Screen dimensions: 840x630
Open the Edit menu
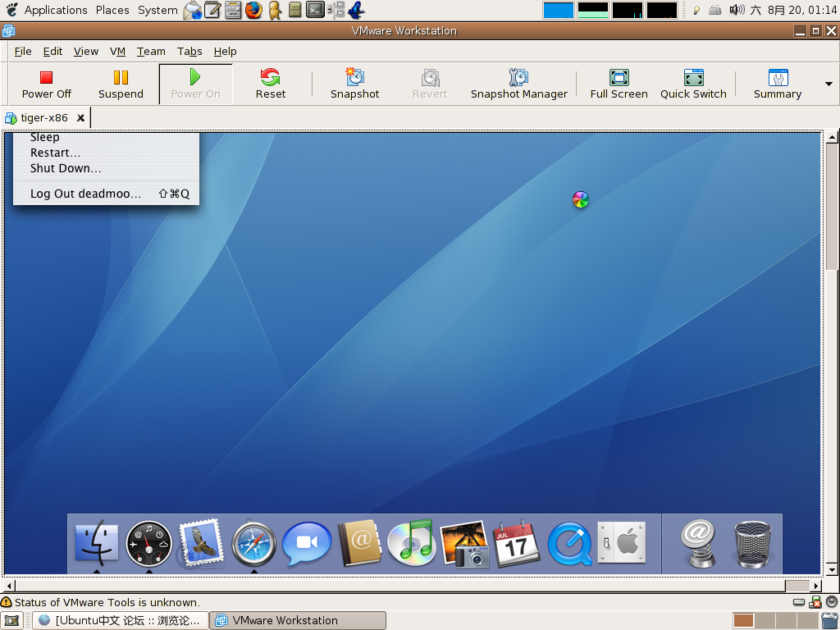pos(52,52)
